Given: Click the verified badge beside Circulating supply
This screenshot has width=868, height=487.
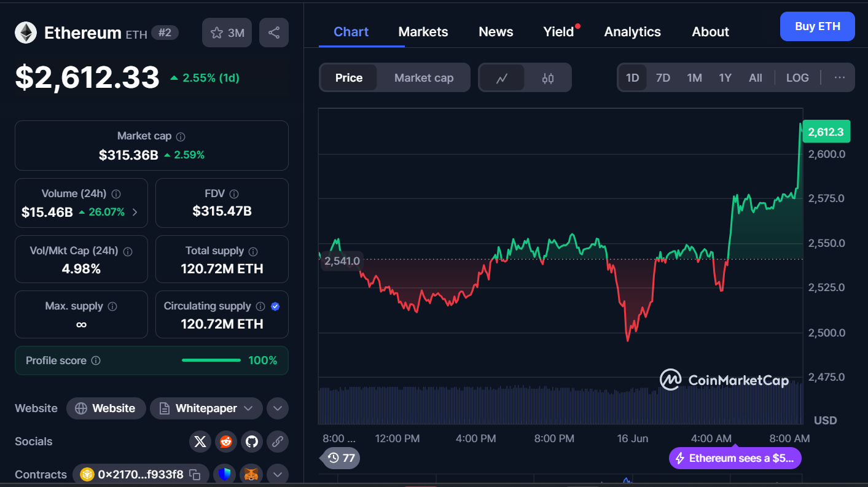Looking at the screenshot, I should point(275,306).
